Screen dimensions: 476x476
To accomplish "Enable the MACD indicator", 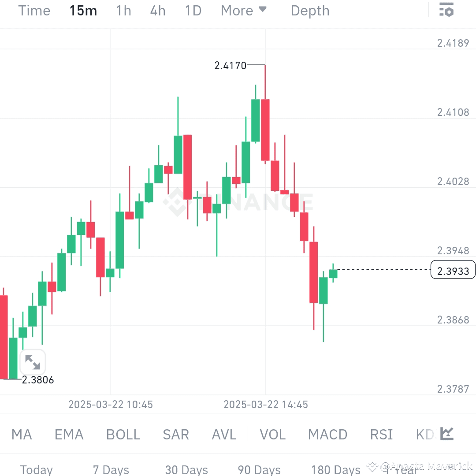I will click(x=327, y=435).
